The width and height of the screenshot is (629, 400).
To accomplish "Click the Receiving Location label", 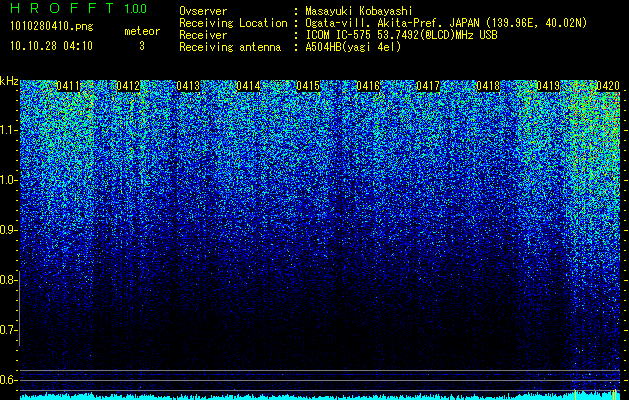I will click(x=233, y=23).
